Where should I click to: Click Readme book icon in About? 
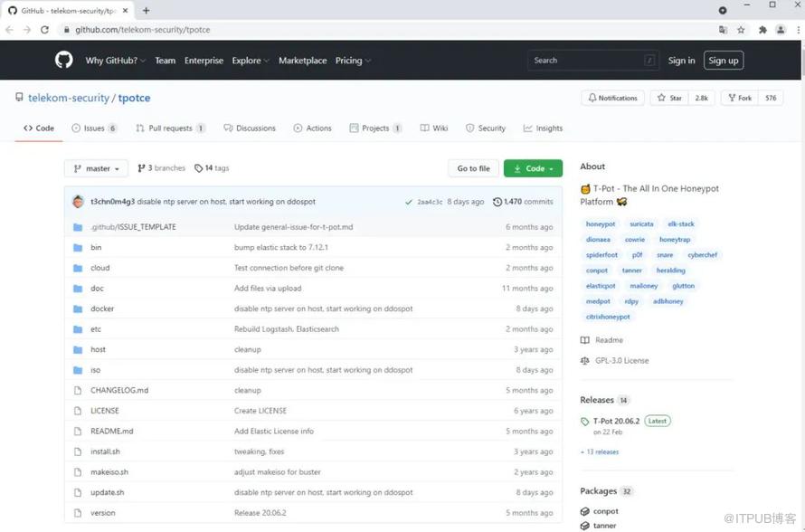click(x=584, y=340)
